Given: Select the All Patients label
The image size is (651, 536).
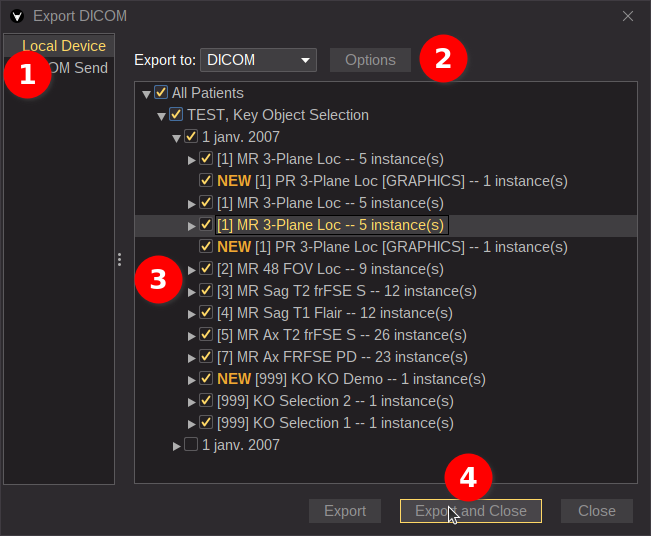Looking at the screenshot, I should point(208,93).
